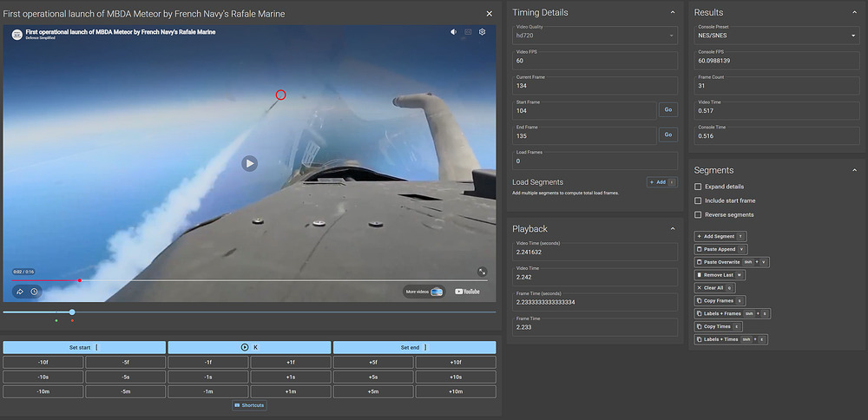The height and width of the screenshot is (420, 868).
Task: Click the green start marker under timeline
Action: tap(56, 320)
